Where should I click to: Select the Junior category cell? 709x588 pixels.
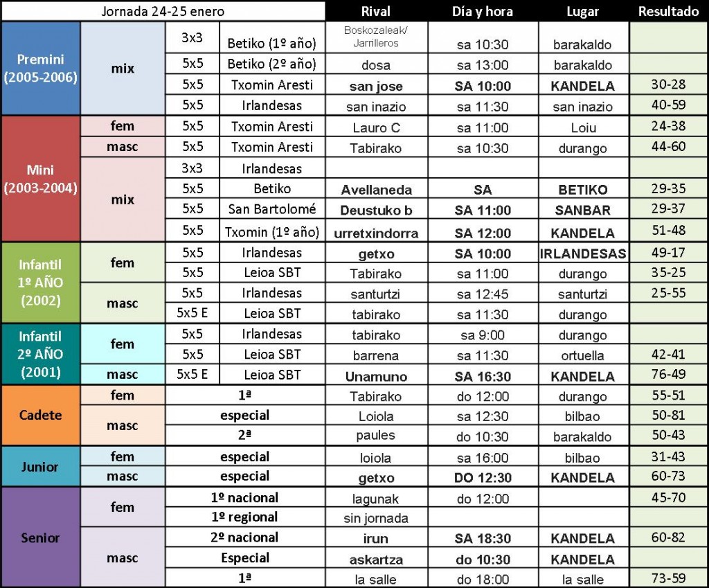pyautogui.click(x=41, y=466)
